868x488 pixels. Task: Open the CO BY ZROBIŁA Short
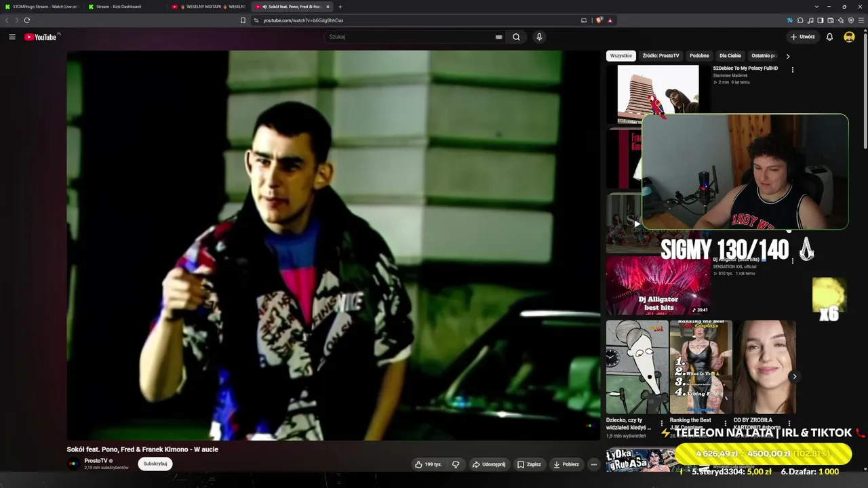(x=764, y=367)
